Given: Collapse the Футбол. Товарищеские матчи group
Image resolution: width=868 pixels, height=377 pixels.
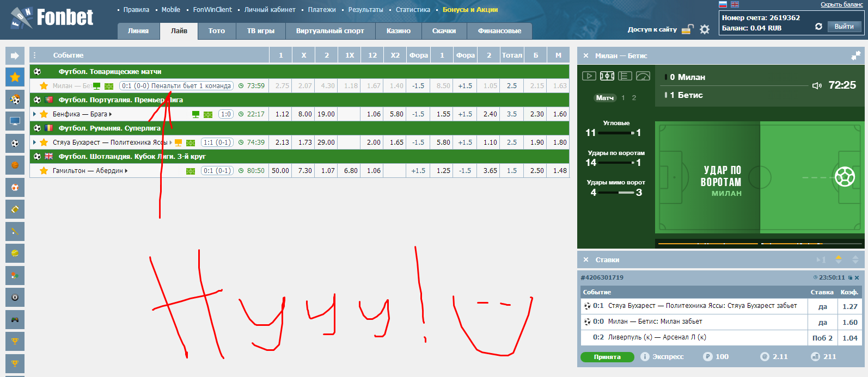Looking at the screenshot, I should click(x=299, y=72).
